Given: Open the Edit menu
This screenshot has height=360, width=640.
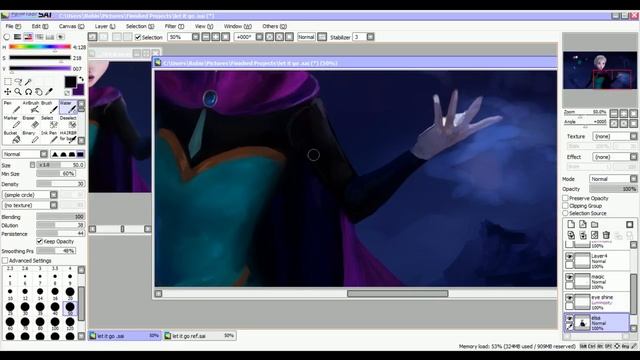Looking at the screenshot, I should [40, 26].
